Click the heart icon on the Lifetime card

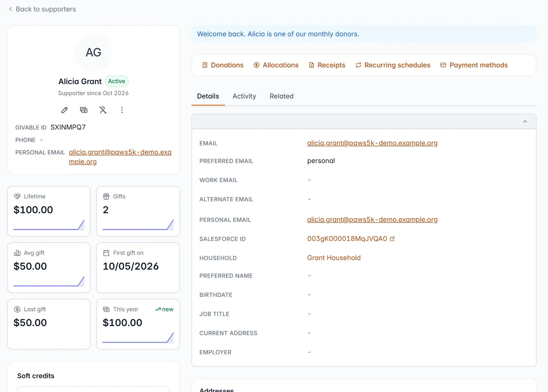tap(17, 196)
